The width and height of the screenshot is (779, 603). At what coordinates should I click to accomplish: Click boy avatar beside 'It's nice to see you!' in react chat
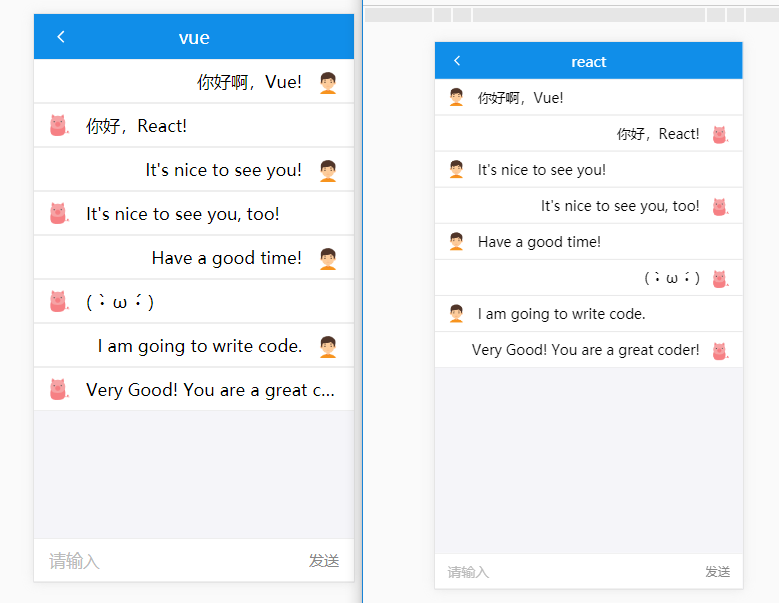[456, 169]
